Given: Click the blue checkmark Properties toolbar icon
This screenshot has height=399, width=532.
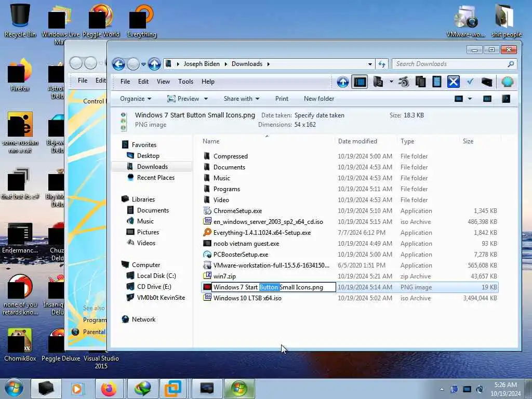Looking at the screenshot, I should (470, 82).
